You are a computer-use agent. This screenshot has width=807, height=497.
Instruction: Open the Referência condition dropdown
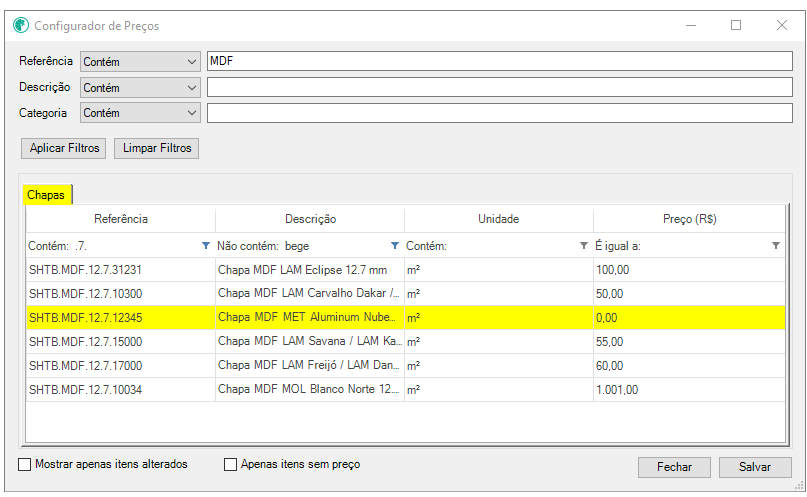pyautogui.click(x=140, y=61)
